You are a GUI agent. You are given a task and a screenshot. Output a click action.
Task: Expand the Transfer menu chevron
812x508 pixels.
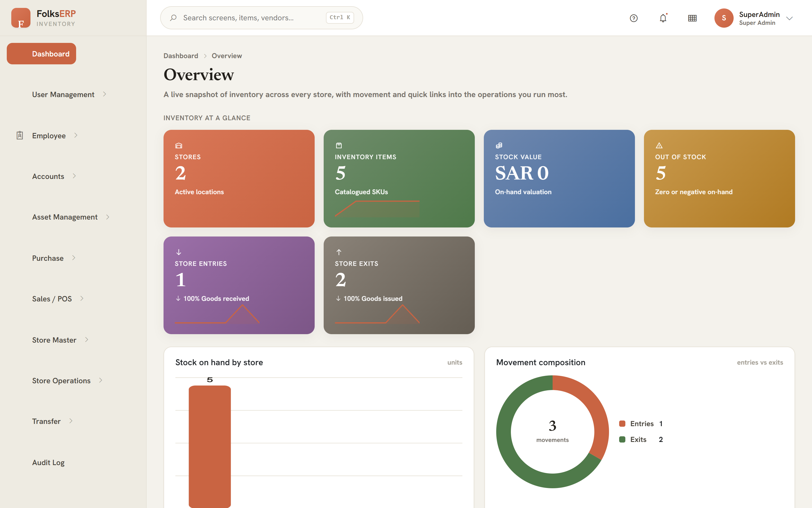pyautogui.click(x=71, y=421)
